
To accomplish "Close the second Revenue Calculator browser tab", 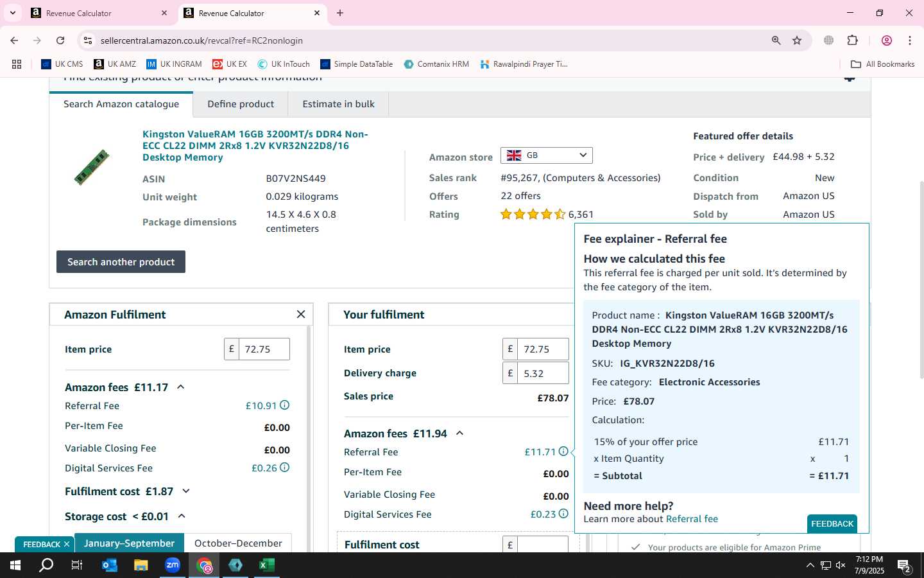I will pyautogui.click(x=317, y=13).
